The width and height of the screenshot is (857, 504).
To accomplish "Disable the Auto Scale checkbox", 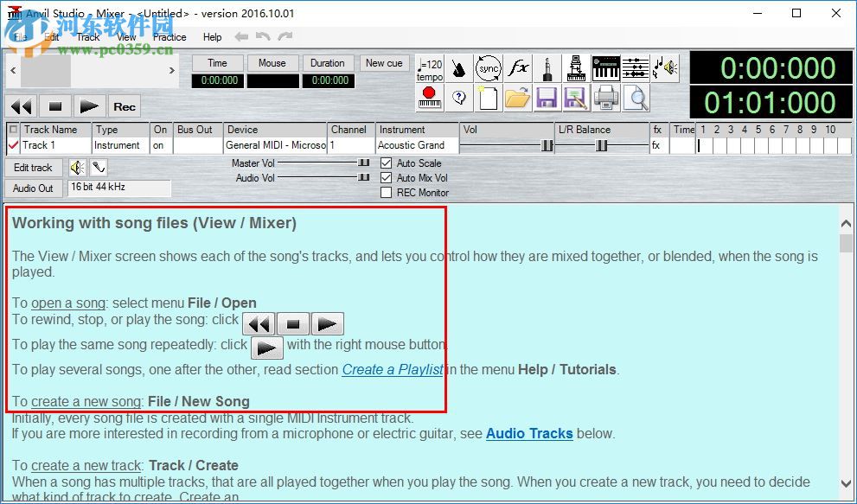I will point(387,163).
